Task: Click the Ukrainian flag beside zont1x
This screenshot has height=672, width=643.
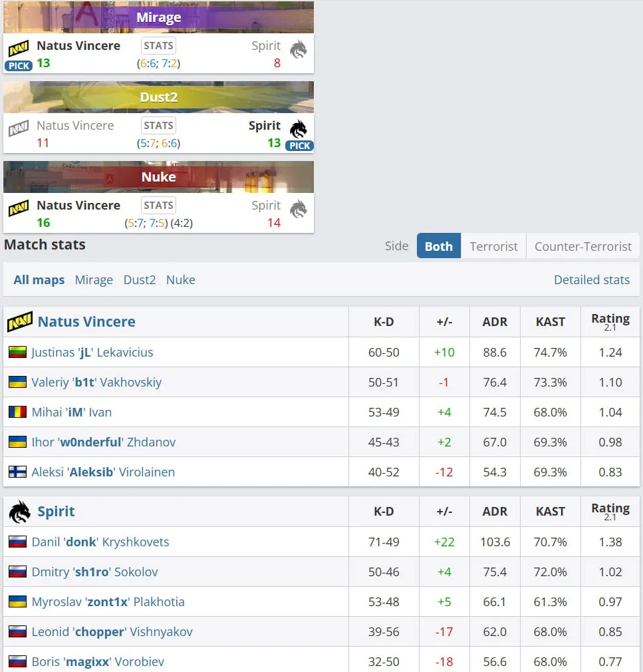Action: click(17, 602)
